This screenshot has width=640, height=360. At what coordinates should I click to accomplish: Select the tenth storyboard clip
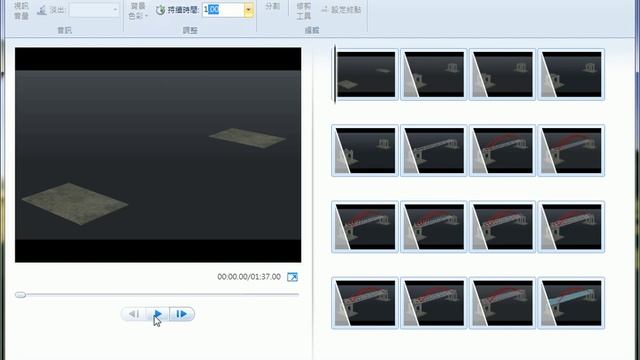coord(433,227)
